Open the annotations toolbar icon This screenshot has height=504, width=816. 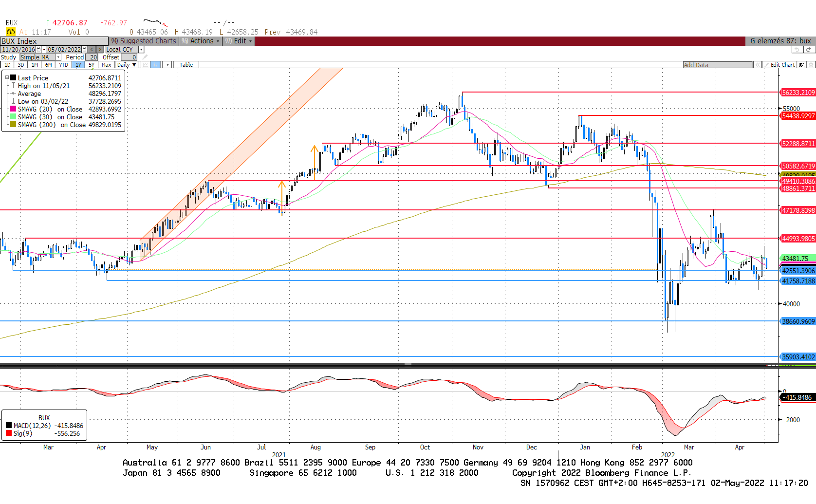pos(801,65)
